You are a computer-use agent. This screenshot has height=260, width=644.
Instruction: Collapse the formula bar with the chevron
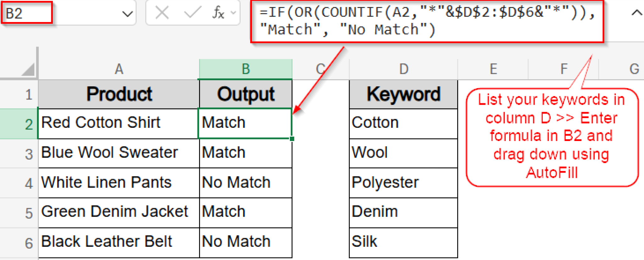pyautogui.click(x=636, y=13)
